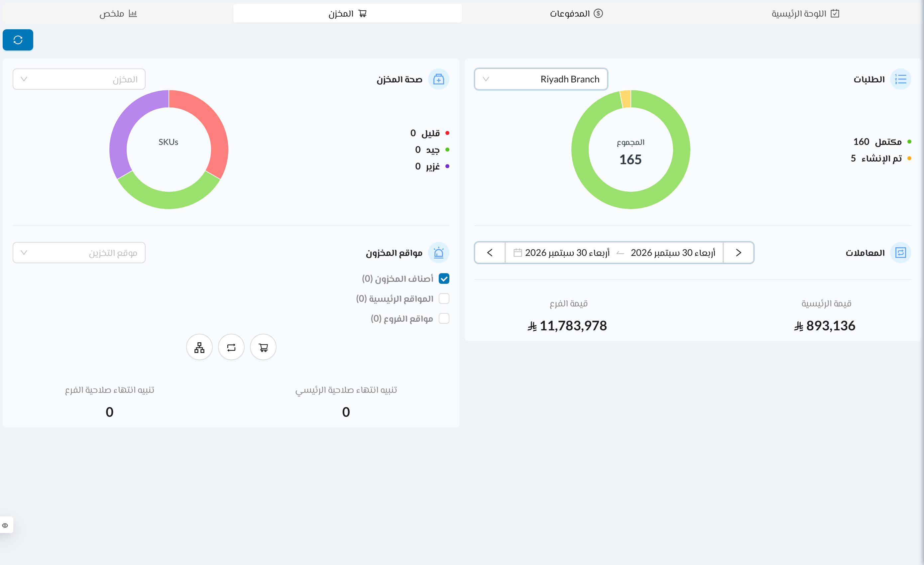Click the round shopping cart button

click(263, 347)
